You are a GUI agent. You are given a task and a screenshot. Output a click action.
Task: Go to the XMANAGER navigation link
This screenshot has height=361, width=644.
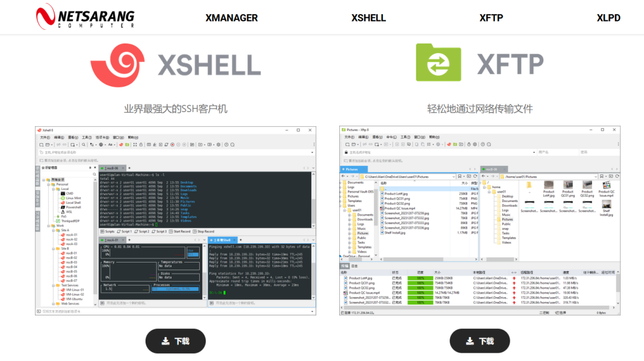point(231,18)
